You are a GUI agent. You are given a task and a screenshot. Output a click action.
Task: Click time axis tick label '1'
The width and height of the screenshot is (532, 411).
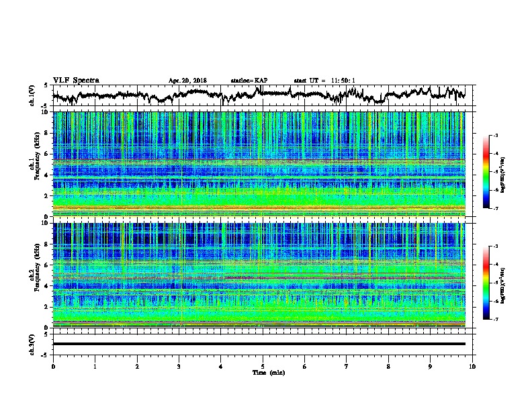coord(95,366)
